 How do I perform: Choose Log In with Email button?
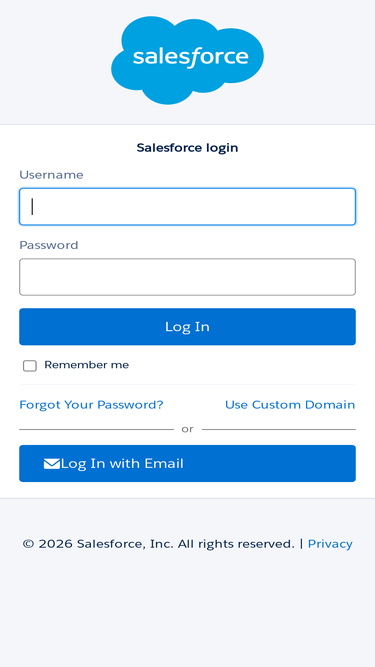click(x=187, y=464)
